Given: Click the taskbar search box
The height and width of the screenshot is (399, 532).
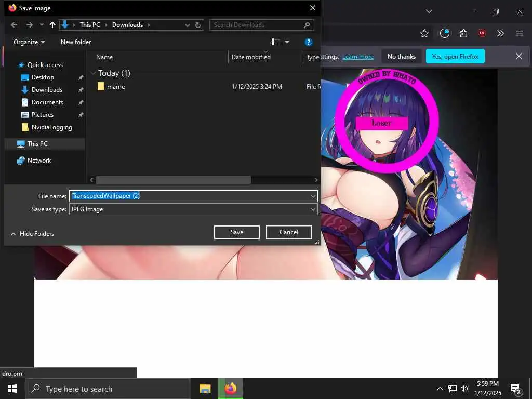Looking at the screenshot, I should (108, 389).
